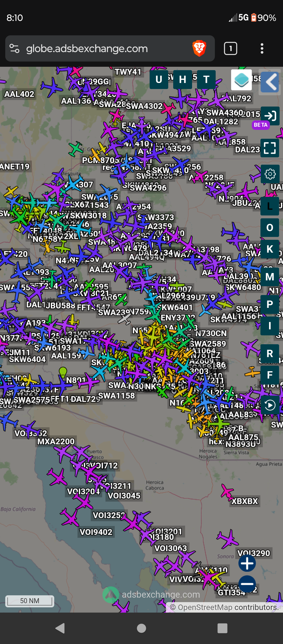The image size is (283, 644).
Task: Select flight label N3893U
Action: click(241, 444)
